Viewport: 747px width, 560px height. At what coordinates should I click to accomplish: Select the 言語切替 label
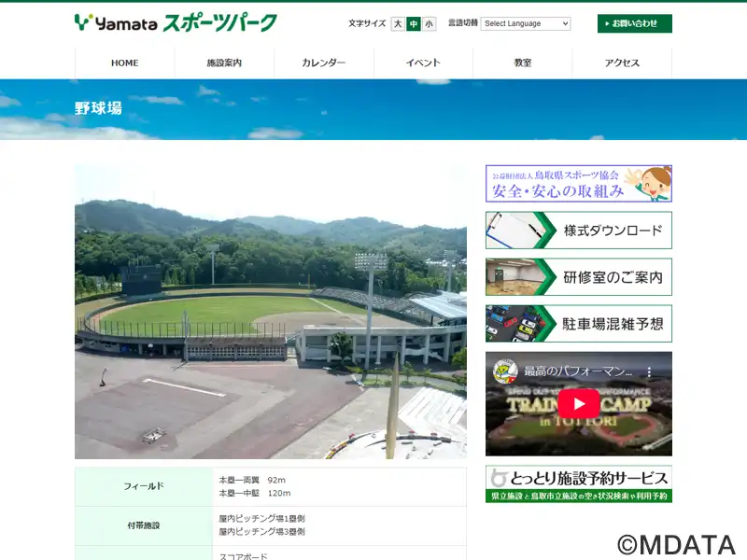[x=463, y=22]
